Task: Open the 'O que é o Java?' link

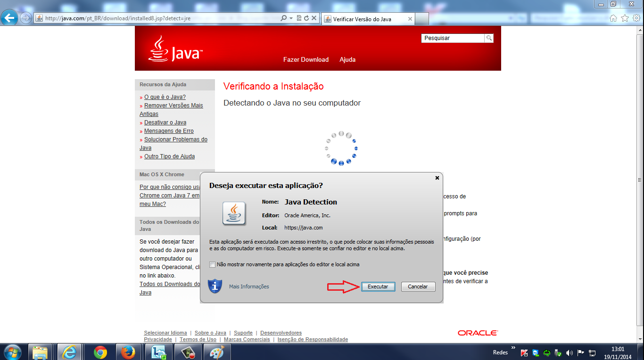Action: click(x=165, y=97)
